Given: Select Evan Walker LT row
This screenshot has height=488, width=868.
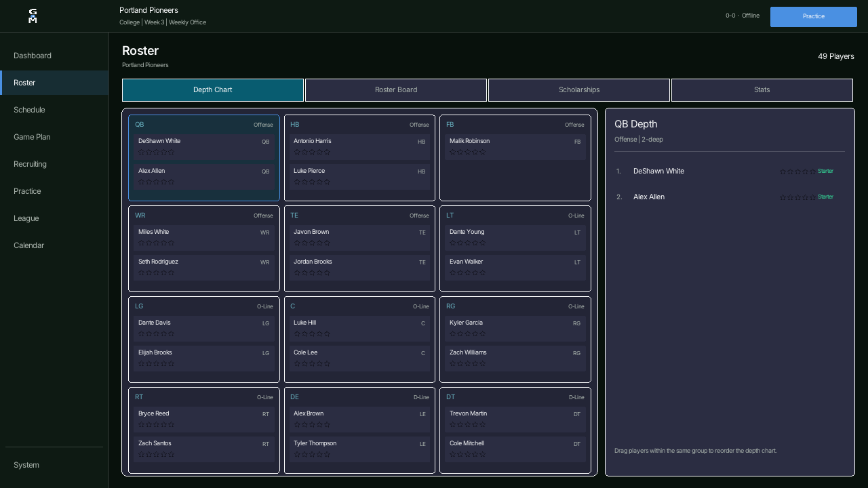Looking at the screenshot, I should [x=515, y=268].
